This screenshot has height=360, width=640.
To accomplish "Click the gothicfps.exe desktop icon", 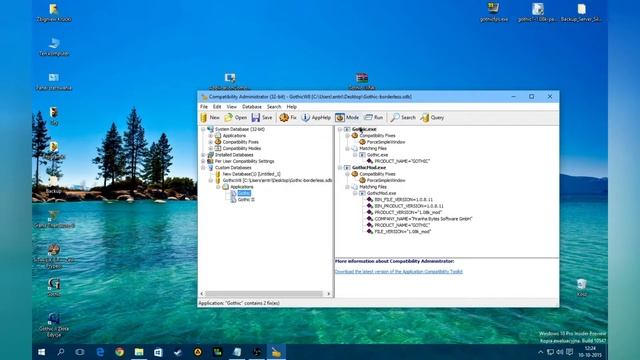I will (x=493, y=12).
